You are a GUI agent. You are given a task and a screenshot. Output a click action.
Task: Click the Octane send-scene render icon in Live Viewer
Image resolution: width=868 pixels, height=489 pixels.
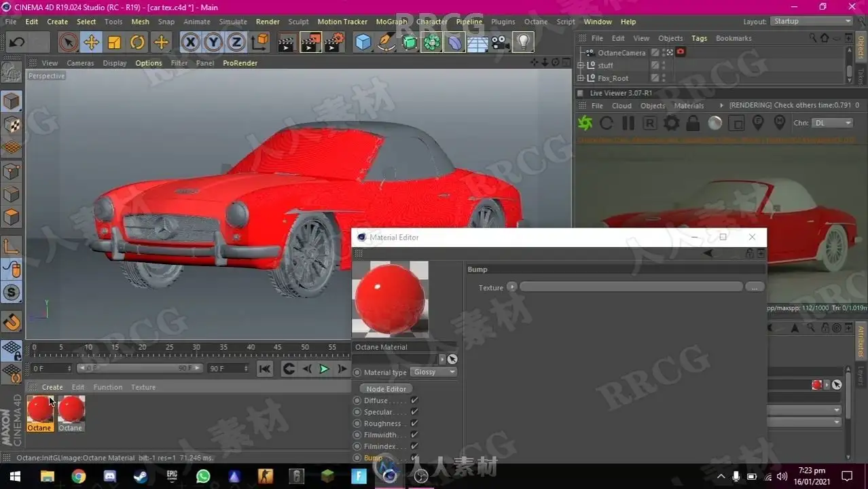(x=585, y=123)
